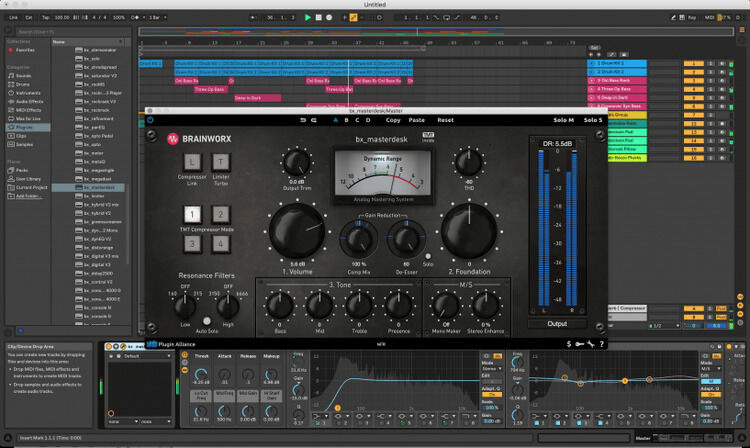
Task: Click the plugin undo arrow icon
Action: coord(301,120)
